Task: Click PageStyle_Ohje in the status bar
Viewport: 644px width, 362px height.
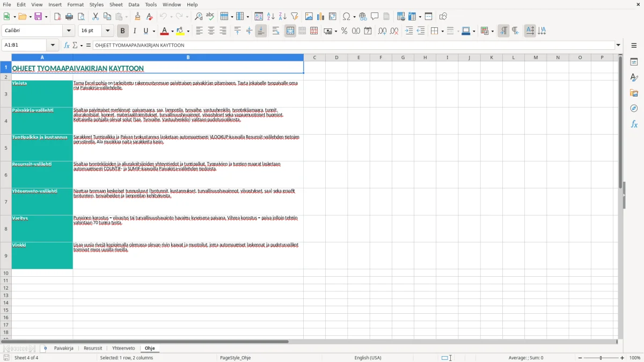Action: pos(235,358)
